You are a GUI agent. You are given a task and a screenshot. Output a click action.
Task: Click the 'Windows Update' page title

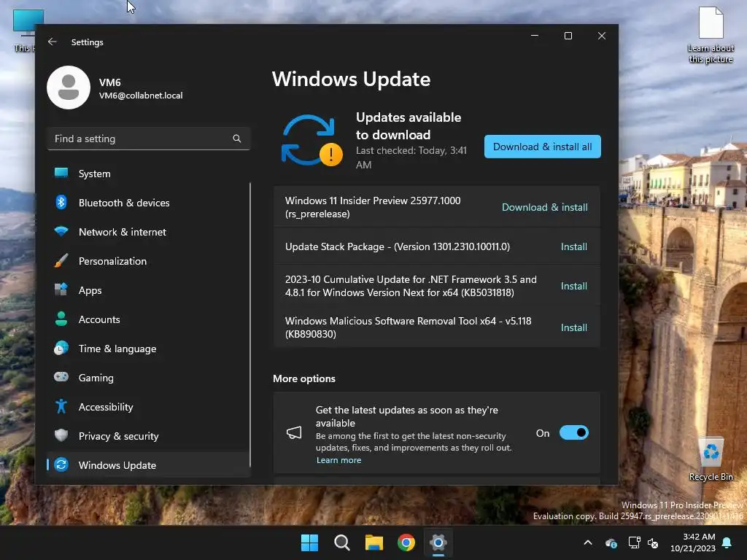point(351,79)
